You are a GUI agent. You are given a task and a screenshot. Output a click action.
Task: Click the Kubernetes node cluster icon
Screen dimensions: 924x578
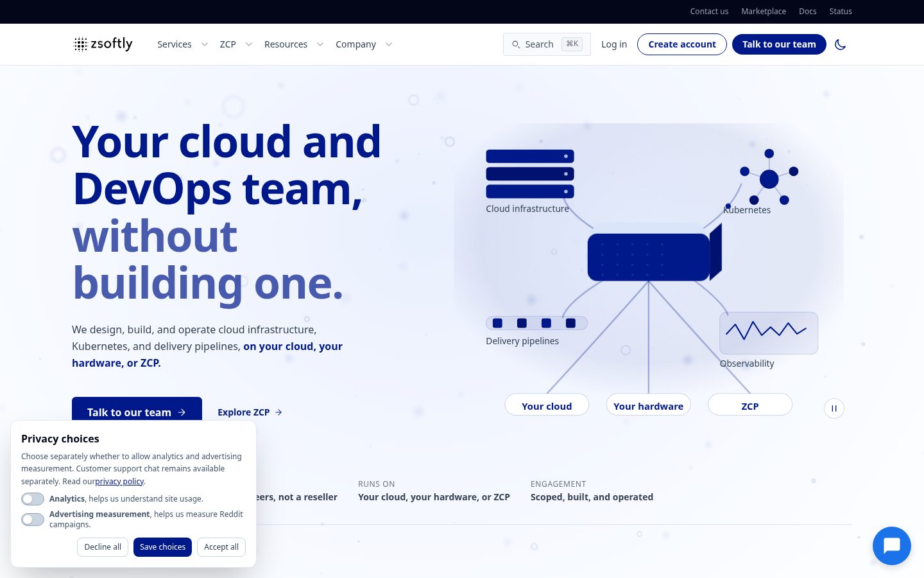click(x=769, y=178)
